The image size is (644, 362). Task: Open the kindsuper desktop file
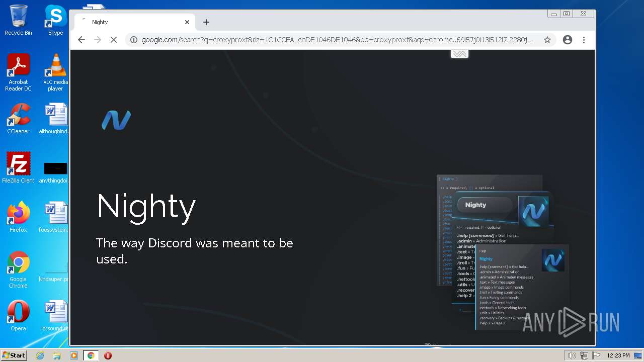54,272
